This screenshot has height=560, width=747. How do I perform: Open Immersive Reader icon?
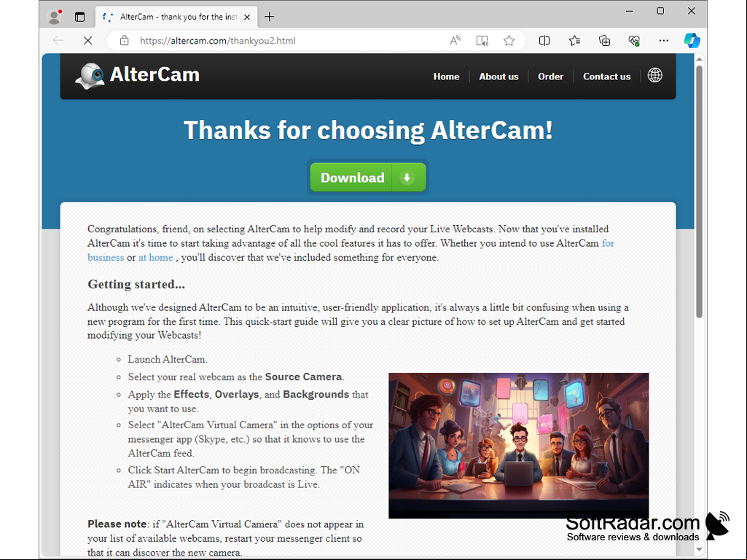(482, 41)
